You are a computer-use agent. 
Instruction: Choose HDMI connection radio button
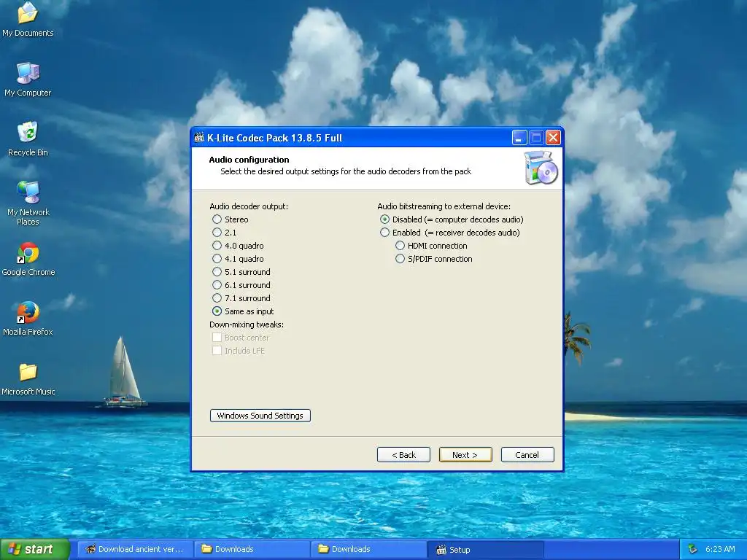pos(400,246)
